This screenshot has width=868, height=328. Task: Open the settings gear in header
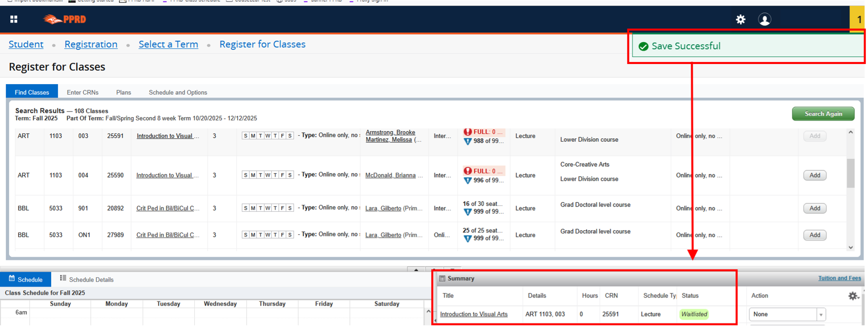coord(740,19)
